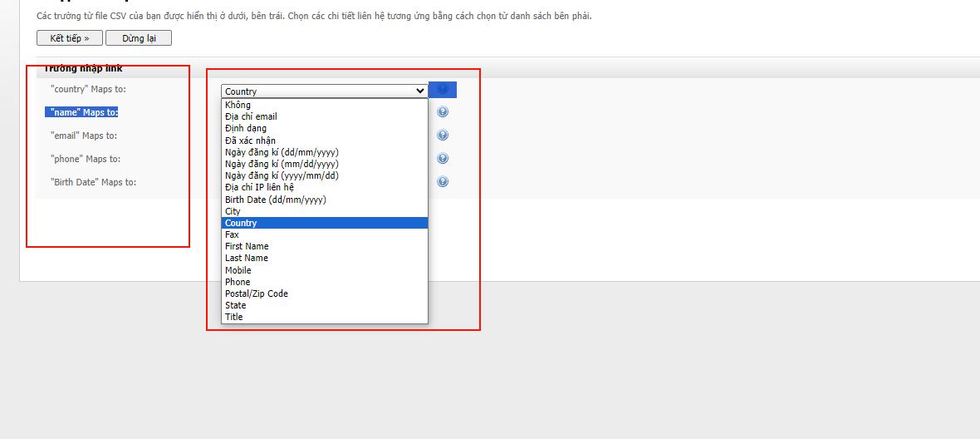Collapse the Country combo box arrow
Screen dimensions: 980x439
(419, 91)
